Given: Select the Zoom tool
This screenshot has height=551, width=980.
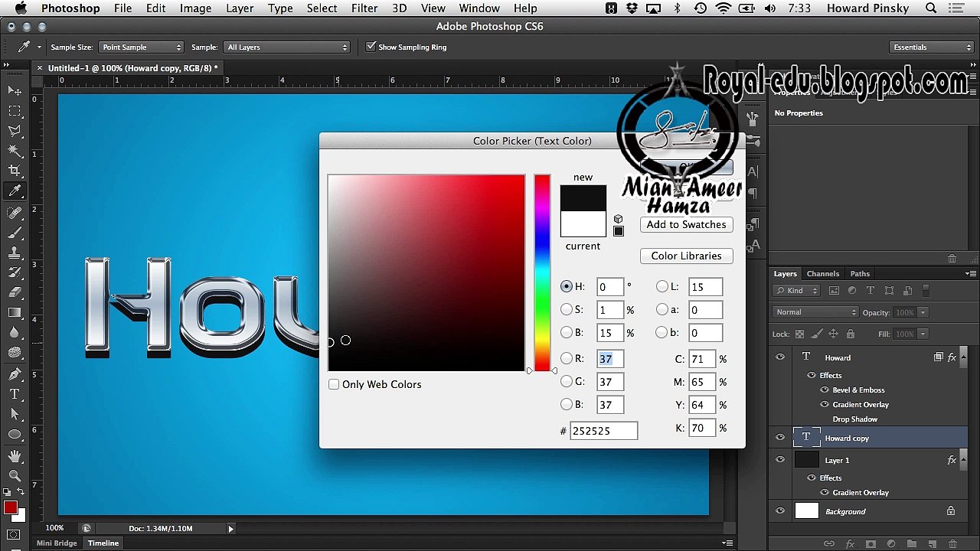Looking at the screenshot, I should (x=15, y=476).
